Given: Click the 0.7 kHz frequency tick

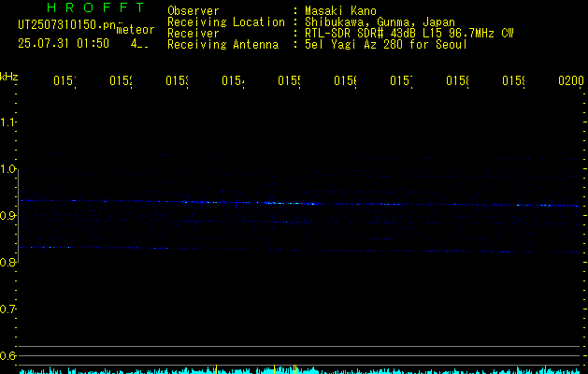Looking at the screenshot, I should pos(7,309).
